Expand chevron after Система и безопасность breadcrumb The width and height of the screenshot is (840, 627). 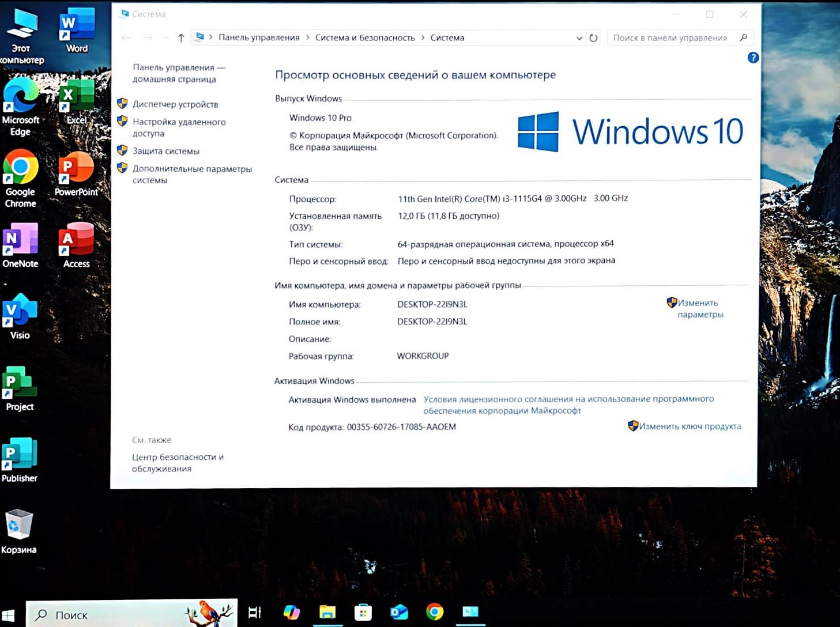coord(423,37)
